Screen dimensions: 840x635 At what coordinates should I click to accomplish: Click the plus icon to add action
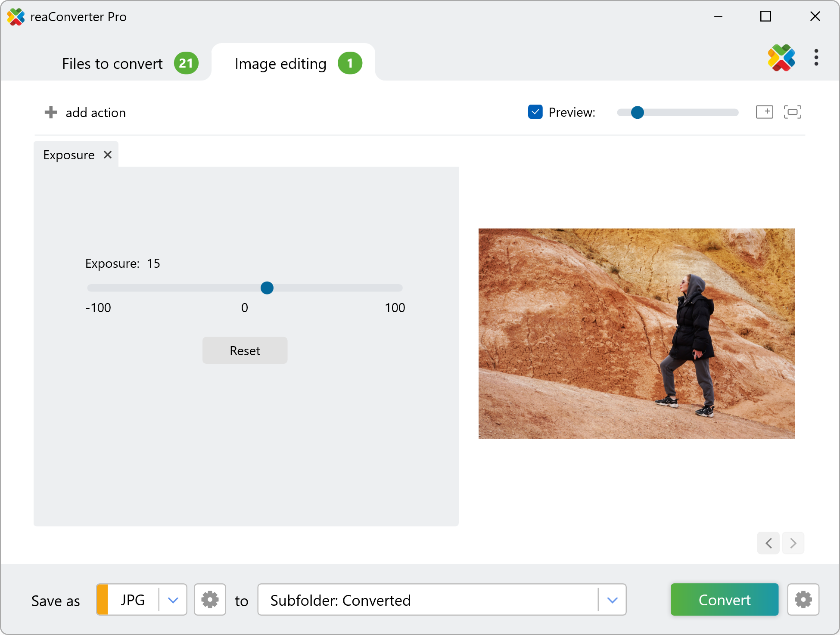click(x=51, y=112)
